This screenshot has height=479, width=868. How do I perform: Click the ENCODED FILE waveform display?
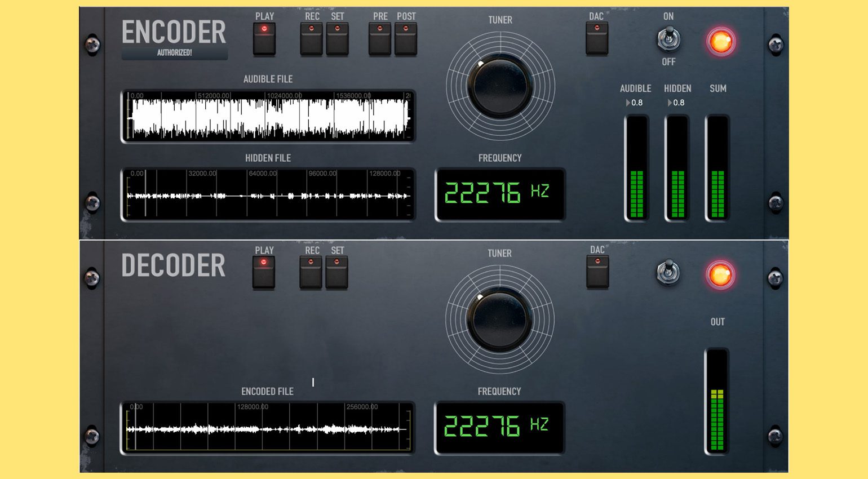pos(268,428)
